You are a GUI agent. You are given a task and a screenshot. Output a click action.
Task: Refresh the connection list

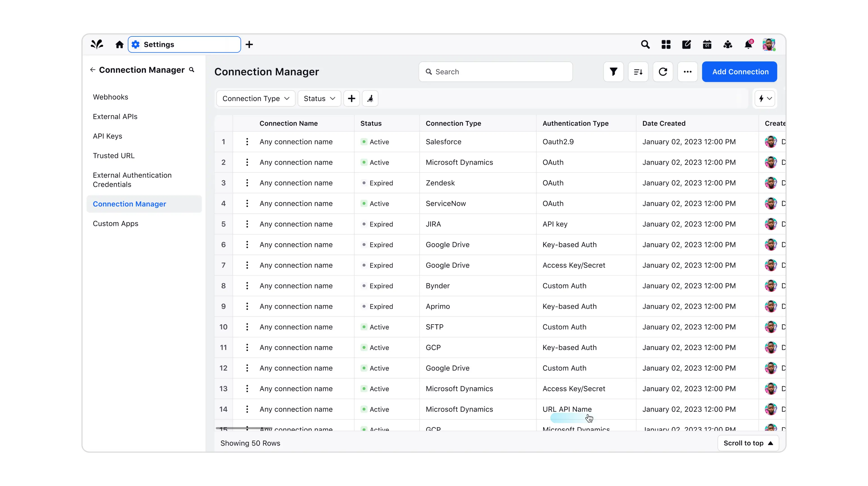click(x=663, y=72)
